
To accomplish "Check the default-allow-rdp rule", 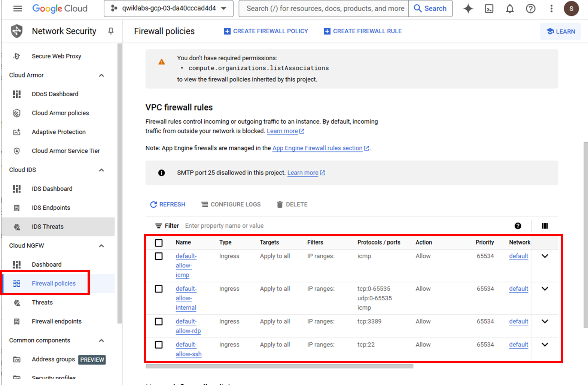I will click(159, 321).
